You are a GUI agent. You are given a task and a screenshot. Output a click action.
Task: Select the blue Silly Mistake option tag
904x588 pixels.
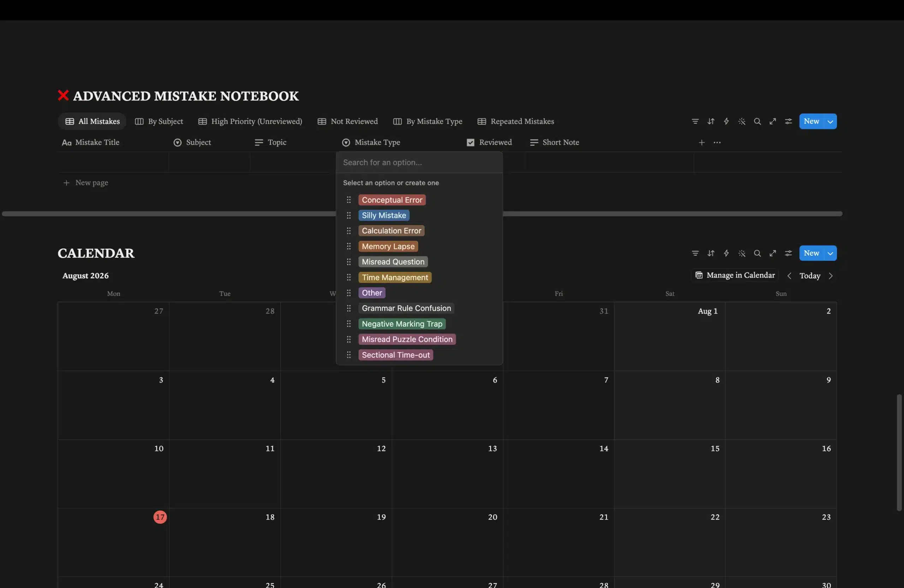click(383, 215)
